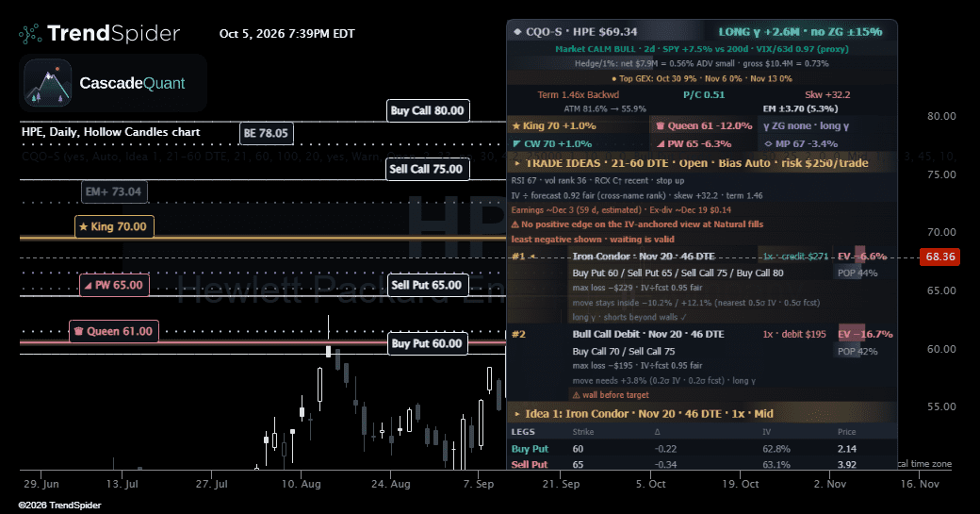Click the flag icon beside CW 70 +1.0%

[516, 143]
